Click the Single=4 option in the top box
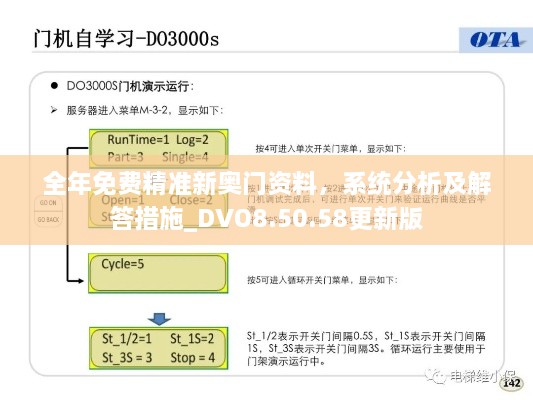533x400 pixels. (x=185, y=157)
